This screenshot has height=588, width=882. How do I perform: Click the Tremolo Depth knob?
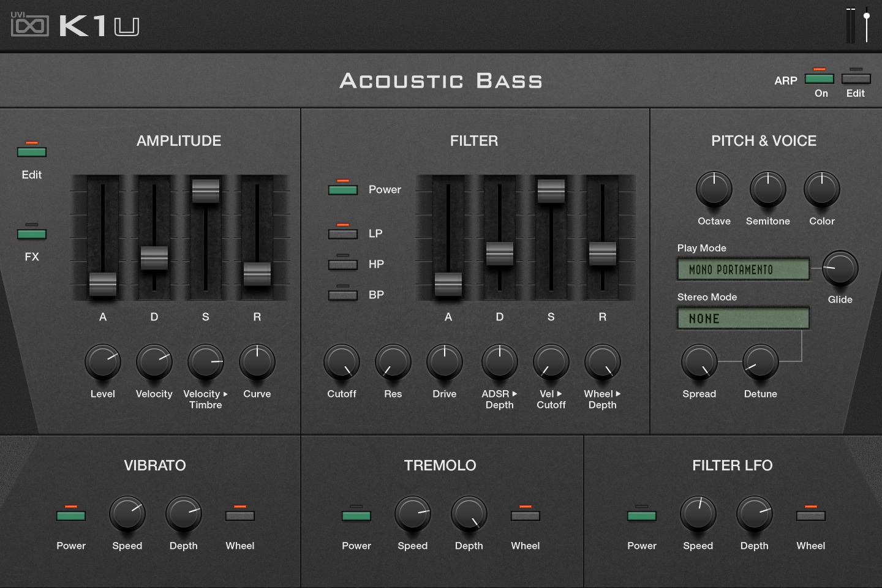[x=469, y=514]
